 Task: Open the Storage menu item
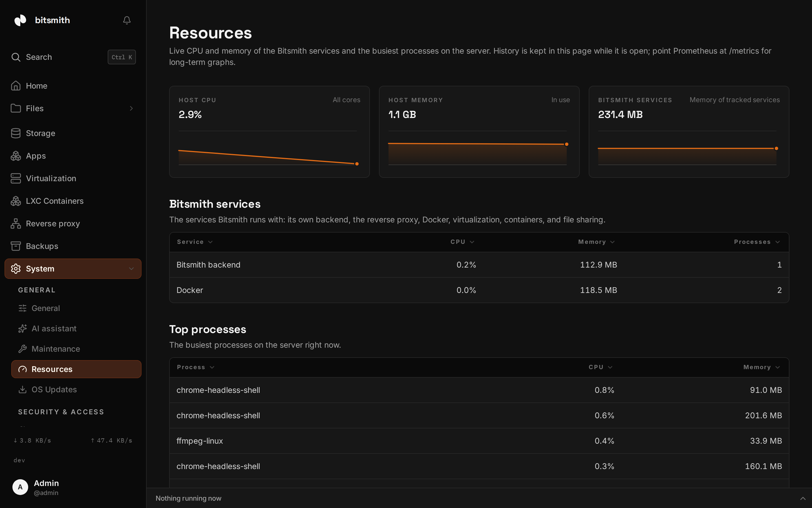click(x=73, y=133)
